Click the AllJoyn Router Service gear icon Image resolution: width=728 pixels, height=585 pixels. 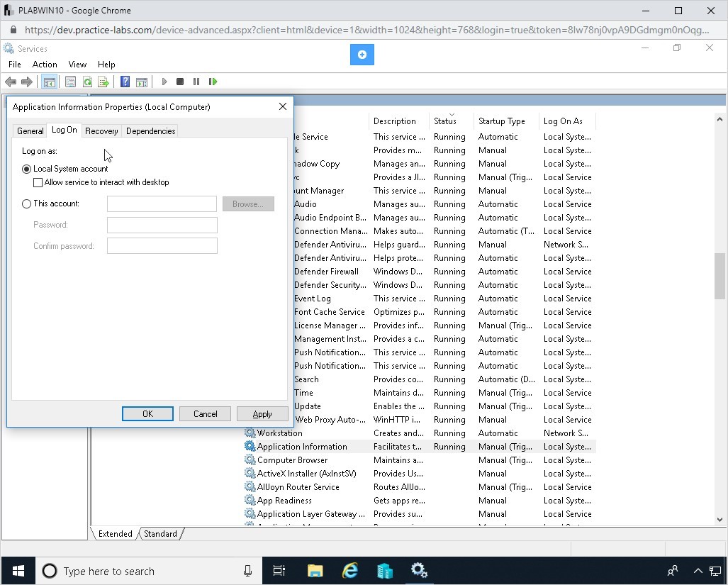250,486
